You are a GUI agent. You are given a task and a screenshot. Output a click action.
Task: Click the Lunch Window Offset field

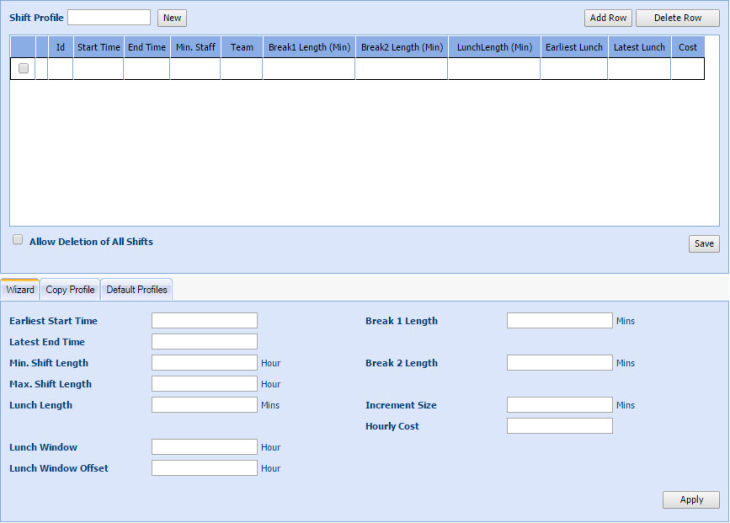coord(204,468)
